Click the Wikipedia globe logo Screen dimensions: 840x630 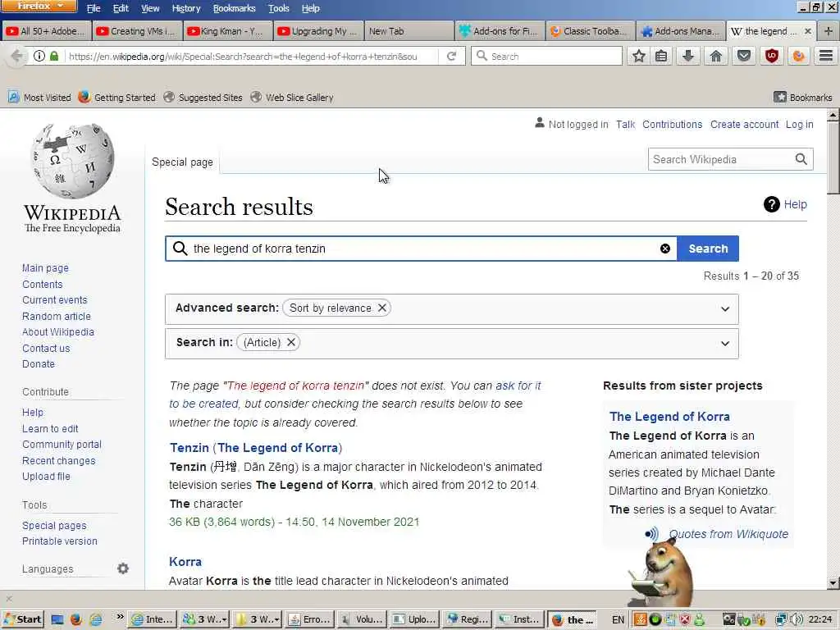point(72,161)
